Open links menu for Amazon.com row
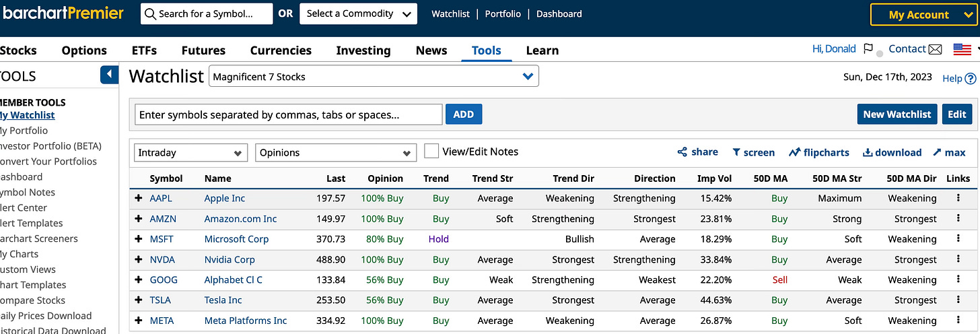Image resolution: width=980 pixels, height=334 pixels. [958, 218]
